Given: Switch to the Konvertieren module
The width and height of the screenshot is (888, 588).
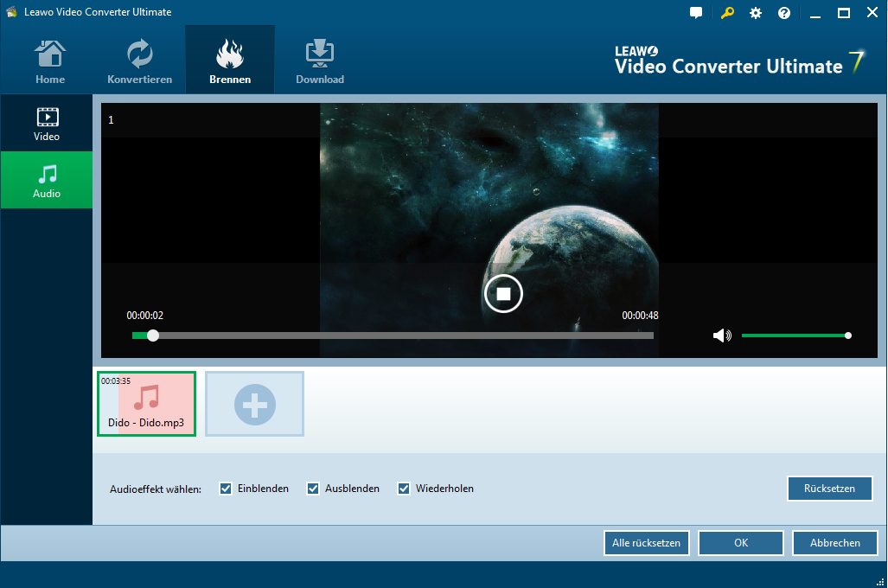Looking at the screenshot, I should click(139, 62).
